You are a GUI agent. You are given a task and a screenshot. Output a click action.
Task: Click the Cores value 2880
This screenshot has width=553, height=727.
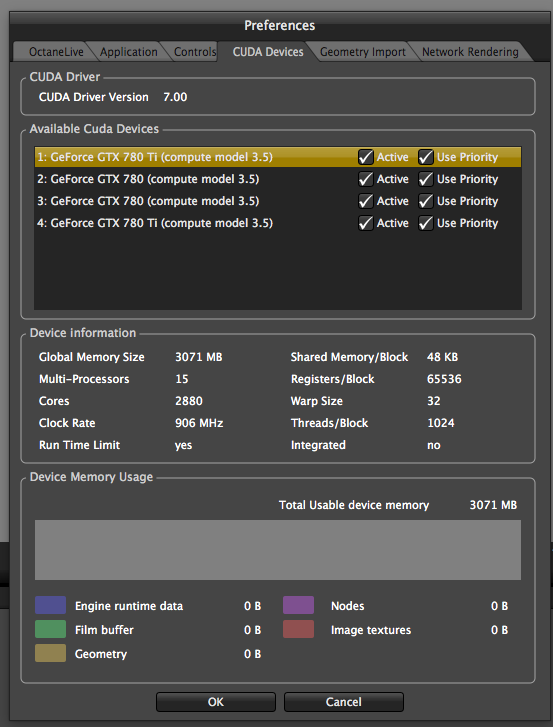click(x=189, y=401)
